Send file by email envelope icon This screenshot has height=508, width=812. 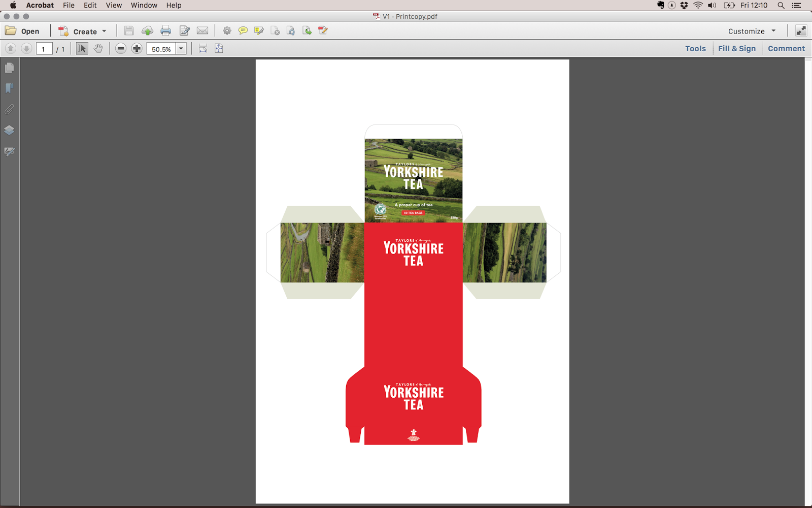click(x=202, y=31)
